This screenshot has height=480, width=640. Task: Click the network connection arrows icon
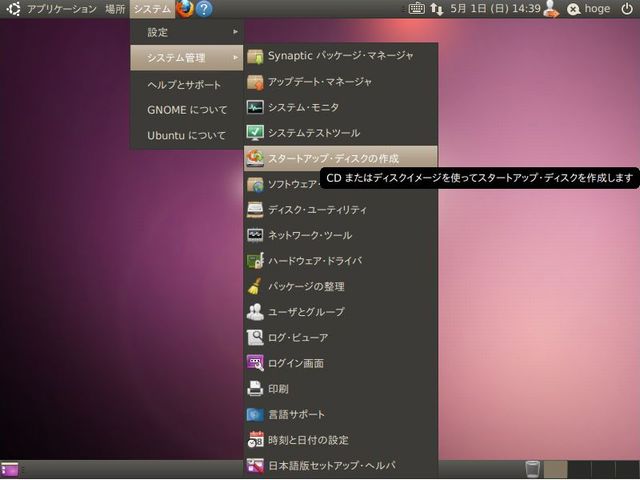coord(436,9)
